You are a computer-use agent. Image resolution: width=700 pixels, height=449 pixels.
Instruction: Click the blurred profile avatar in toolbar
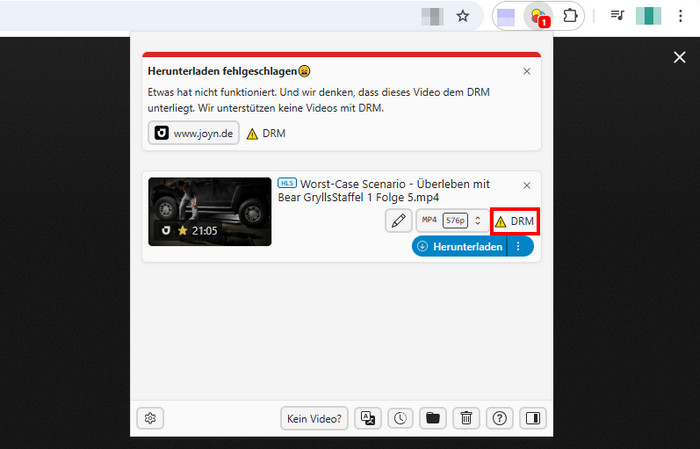tap(648, 16)
